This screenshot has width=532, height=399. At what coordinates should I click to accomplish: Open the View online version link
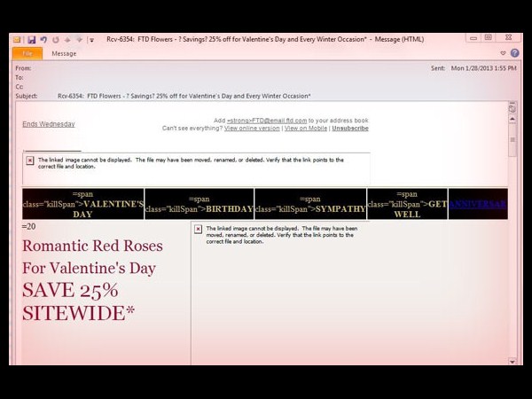click(x=252, y=129)
